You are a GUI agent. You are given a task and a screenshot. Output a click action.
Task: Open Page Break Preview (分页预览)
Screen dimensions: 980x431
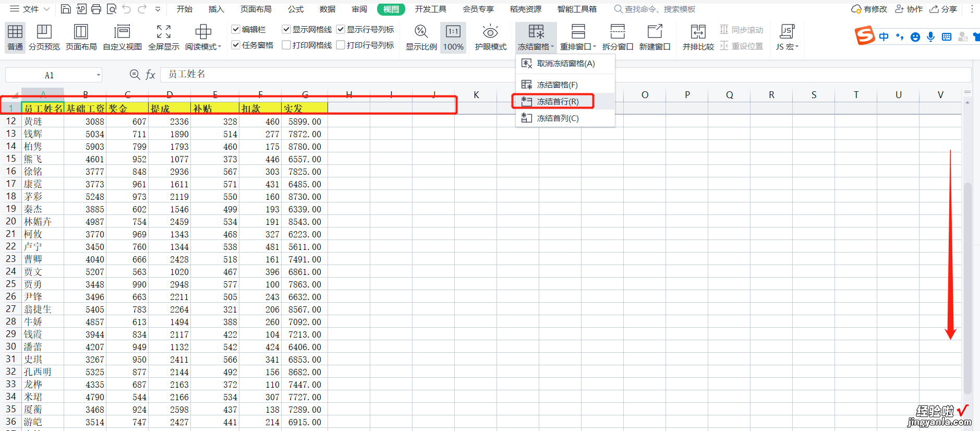[x=44, y=37]
